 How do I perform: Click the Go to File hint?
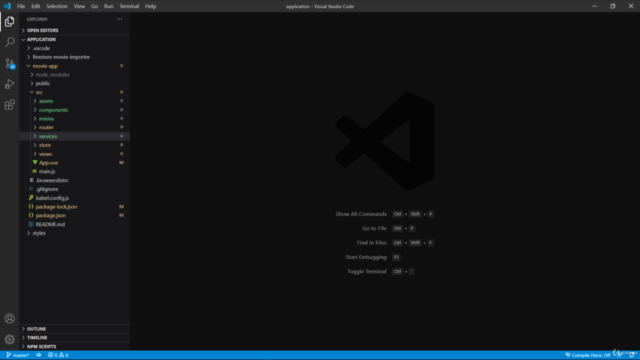coord(374,229)
